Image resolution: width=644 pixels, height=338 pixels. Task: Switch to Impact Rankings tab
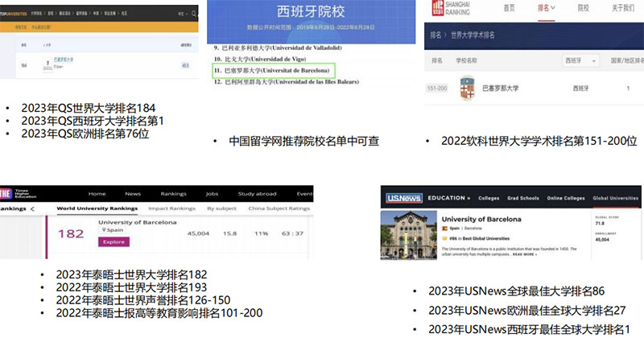(171, 208)
